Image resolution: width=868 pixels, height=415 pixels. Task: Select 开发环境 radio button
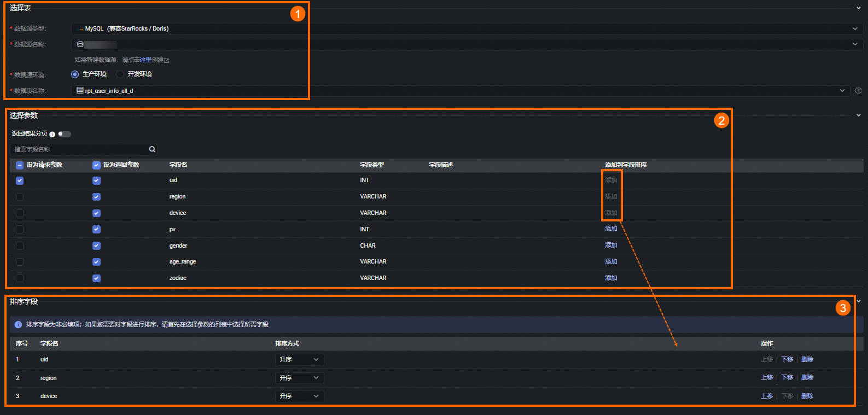120,74
